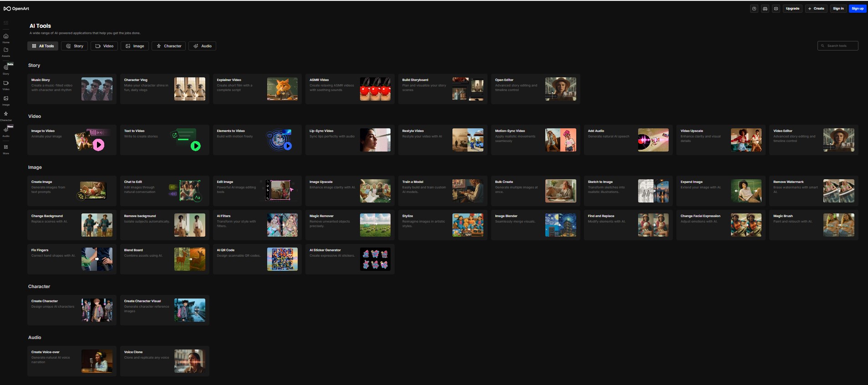Screen dimensions: 868x385
Task: Open the Assets folder icon in sidebar
Action: pyautogui.click(x=6, y=51)
